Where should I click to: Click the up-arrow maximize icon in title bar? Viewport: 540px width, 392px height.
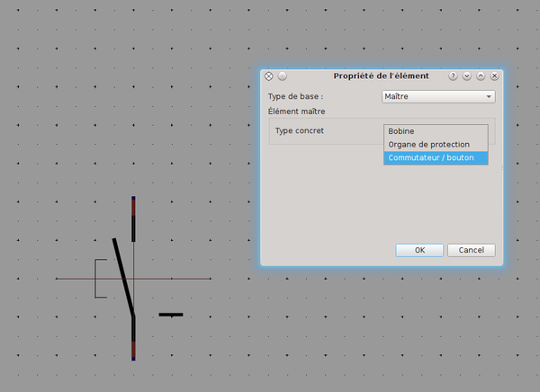pyautogui.click(x=481, y=76)
